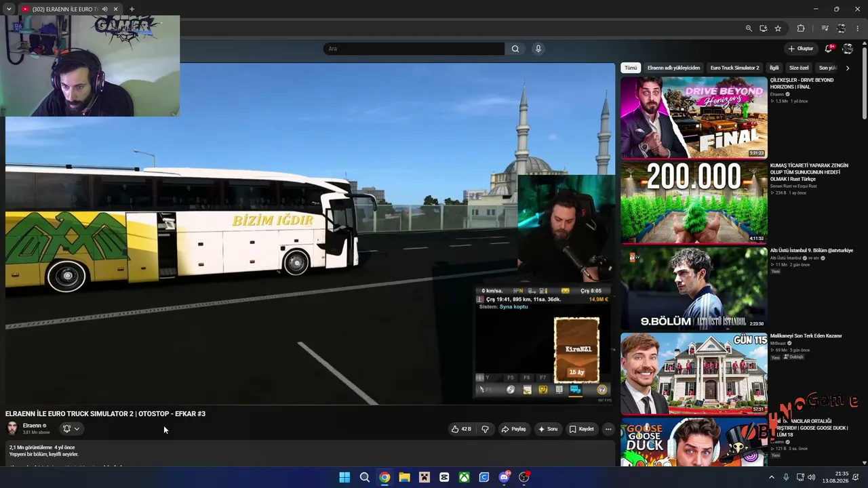Select the Size özel filter chip

(799, 68)
